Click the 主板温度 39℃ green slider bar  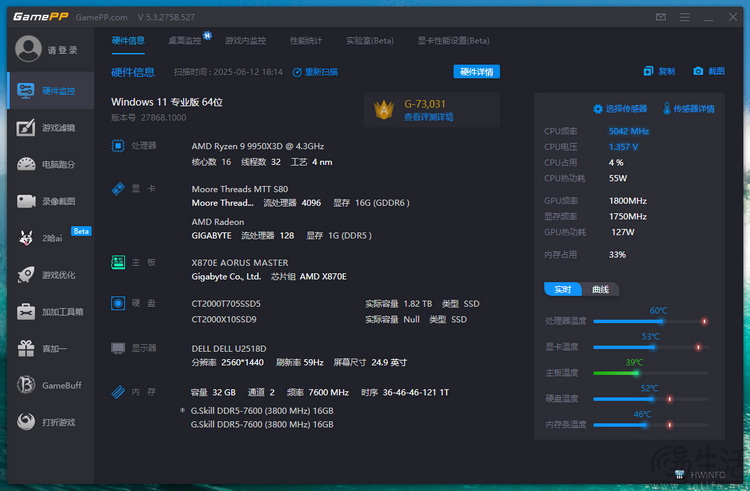tap(651, 373)
